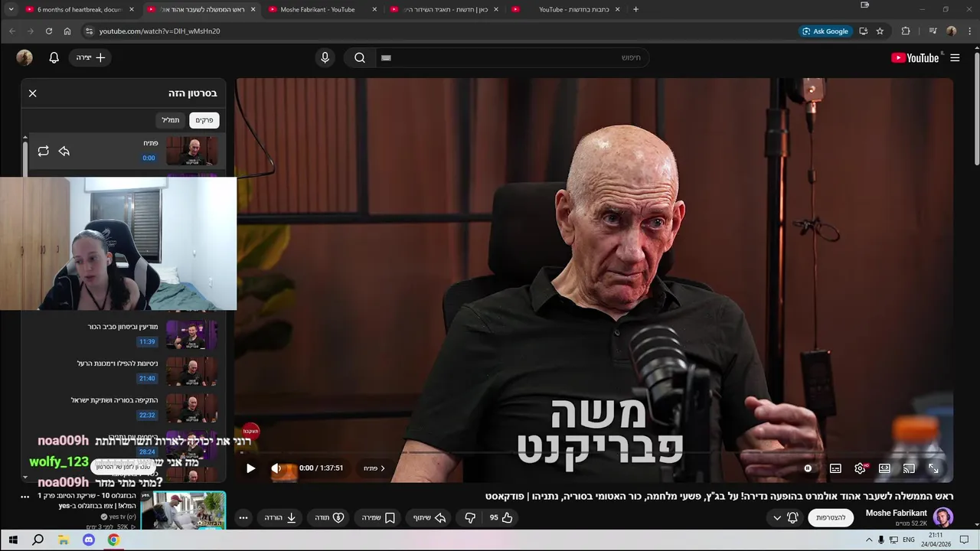Save the video with the שמירה button
Image resolution: width=980 pixels, height=551 pixels.
click(x=377, y=517)
